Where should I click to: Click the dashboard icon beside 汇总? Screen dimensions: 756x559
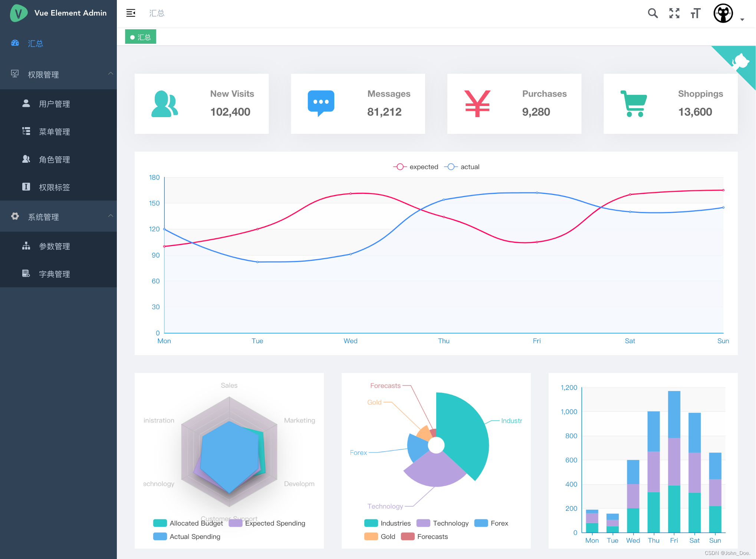(15, 43)
